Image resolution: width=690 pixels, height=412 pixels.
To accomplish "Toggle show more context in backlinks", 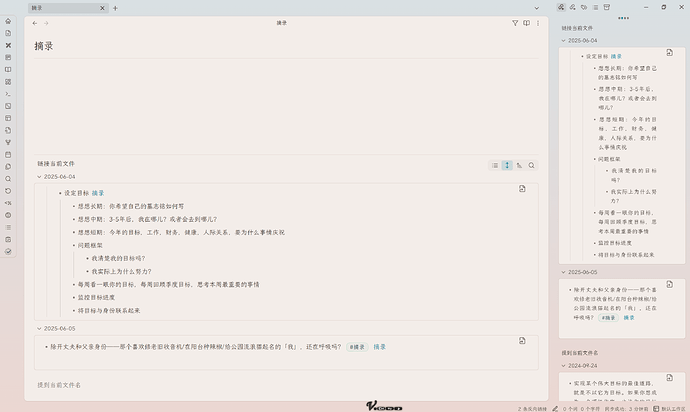I will pos(507,165).
